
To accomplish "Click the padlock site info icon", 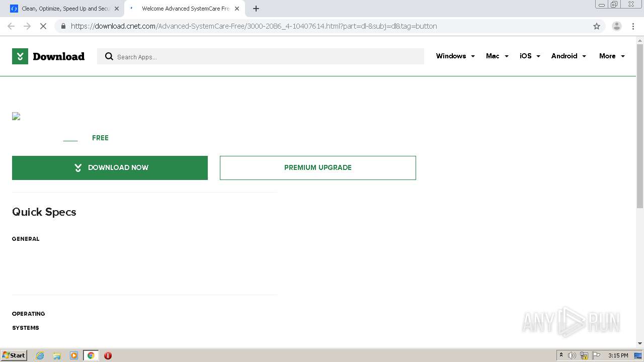I will pyautogui.click(x=63, y=26).
